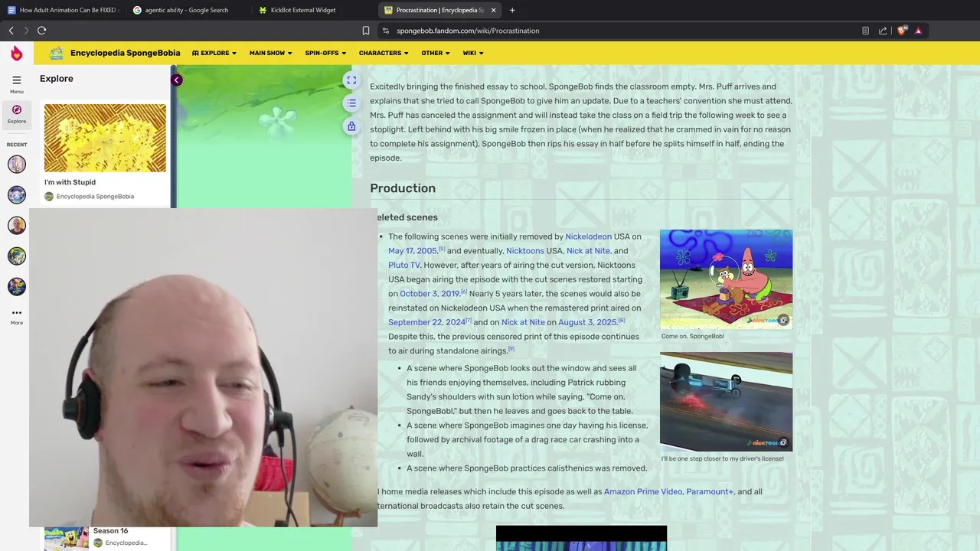Open the drag race car thumbnail
The height and width of the screenshot is (551, 980).
tap(726, 401)
